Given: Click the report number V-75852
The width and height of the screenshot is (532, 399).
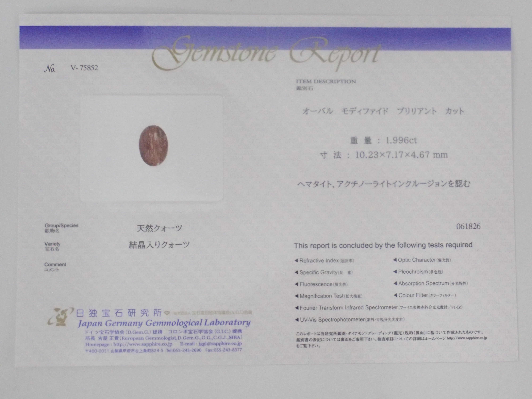Looking at the screenshot, I should (x=84, y=68).
